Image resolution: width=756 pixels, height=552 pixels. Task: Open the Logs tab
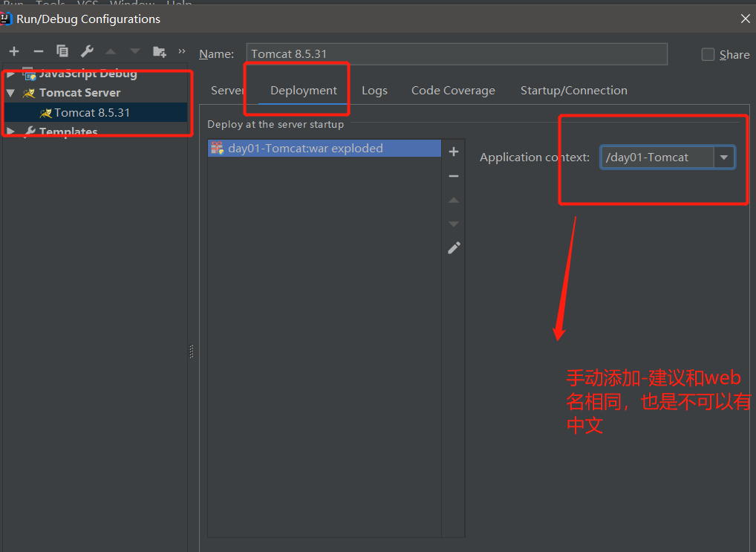tap(374, 90)
